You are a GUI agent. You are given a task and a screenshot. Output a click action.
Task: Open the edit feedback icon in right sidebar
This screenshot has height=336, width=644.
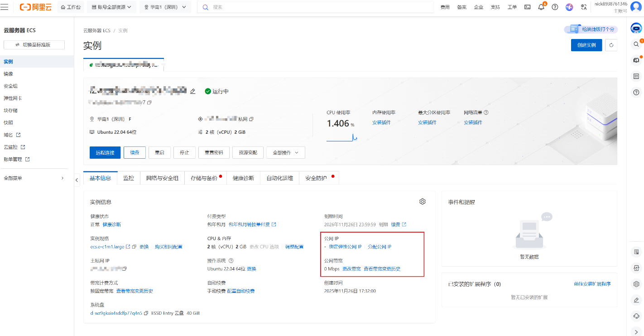[636, 300]
